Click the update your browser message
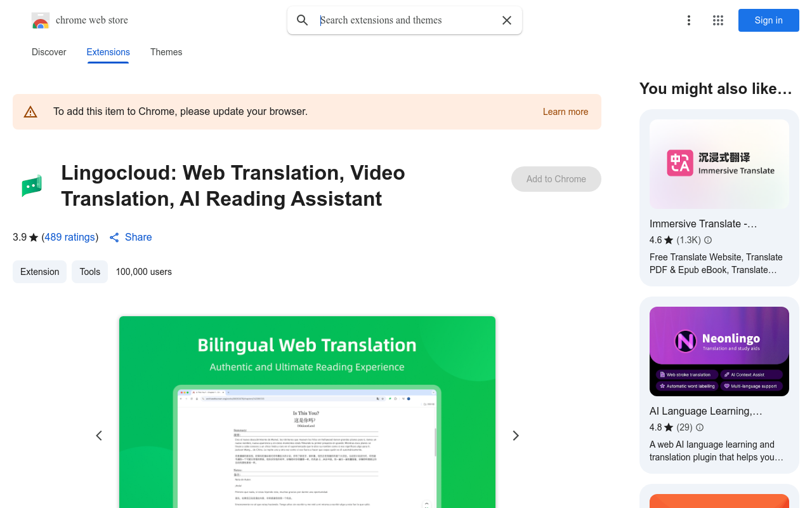 [x=180, y=112]
